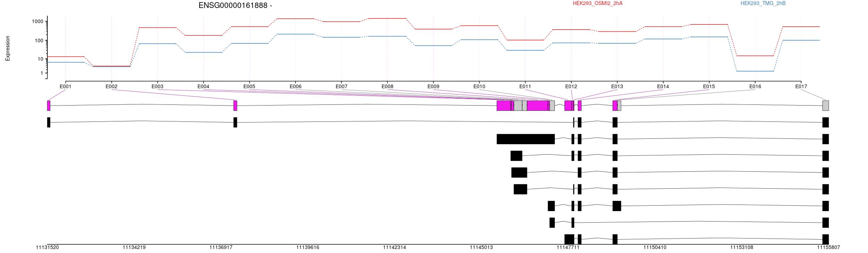Select the HEK293_TMG_2hB legend label
This screenshot has height=253, width=868.
(763, 3)
